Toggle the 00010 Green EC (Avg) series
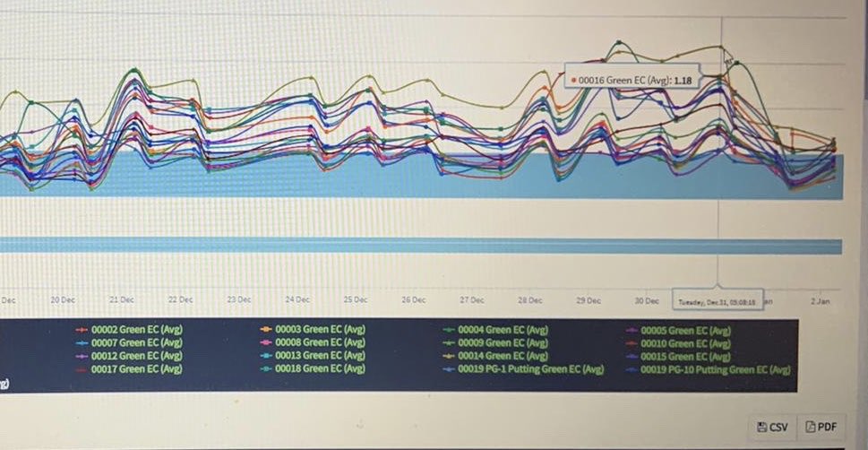This screenshot has width=868, height=450. pyautogui.click(x=678, y=343)
